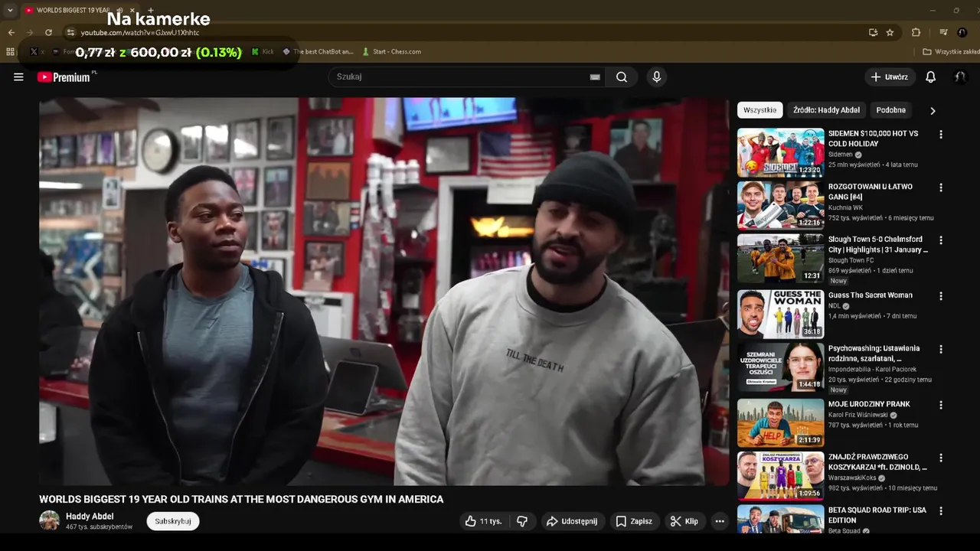Viewport: 980px width, 551px height.
Task: Open the browser extensions puzzle icon
Action: tap(916, 32)
